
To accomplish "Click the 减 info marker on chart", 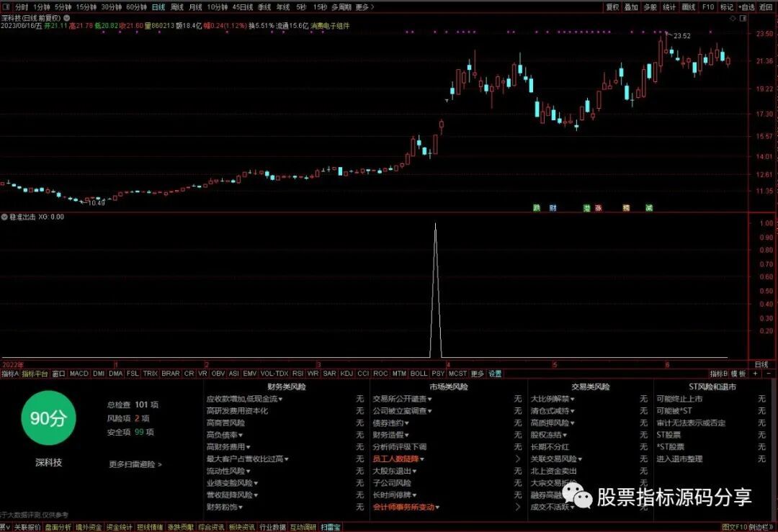I will [649, 208].
